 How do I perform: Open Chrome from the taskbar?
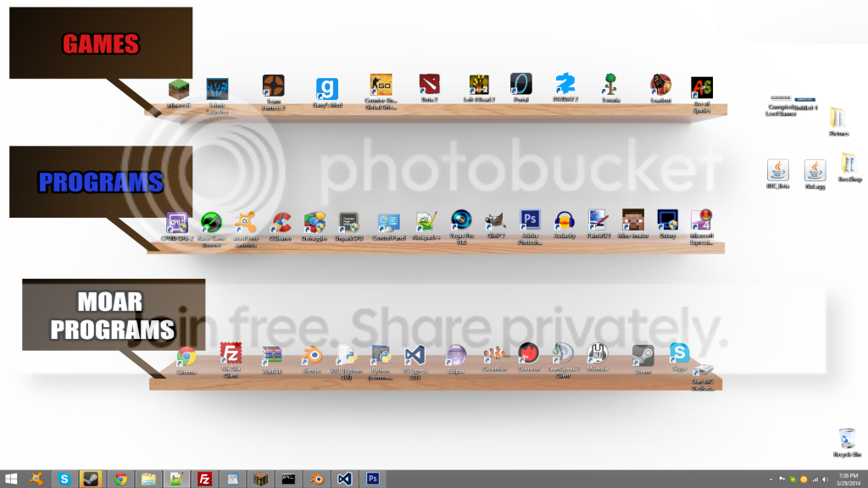[120, 479]
